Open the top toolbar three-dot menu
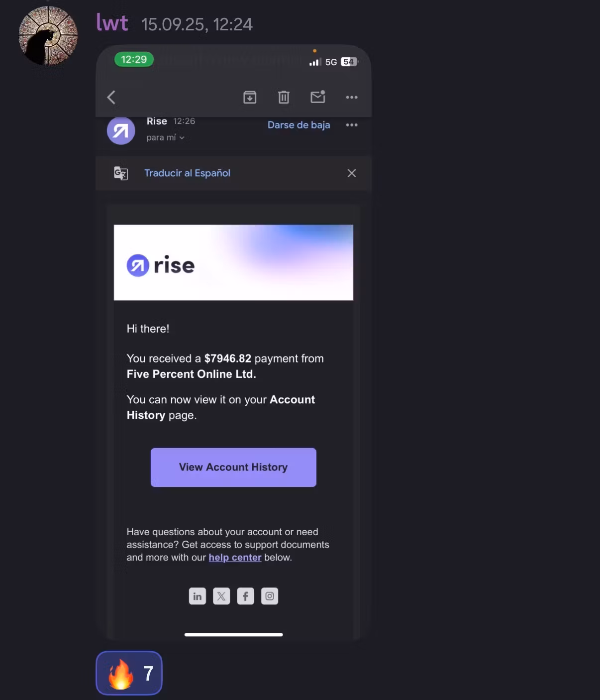The width and height of the screenshot is (600, 700). click(352, 97)
